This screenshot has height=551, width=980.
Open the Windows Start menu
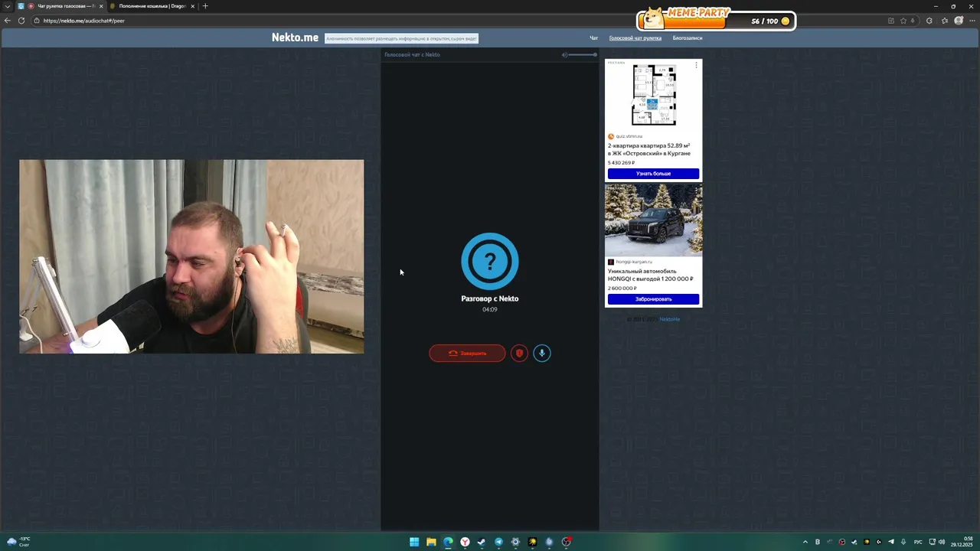point(414,542)
